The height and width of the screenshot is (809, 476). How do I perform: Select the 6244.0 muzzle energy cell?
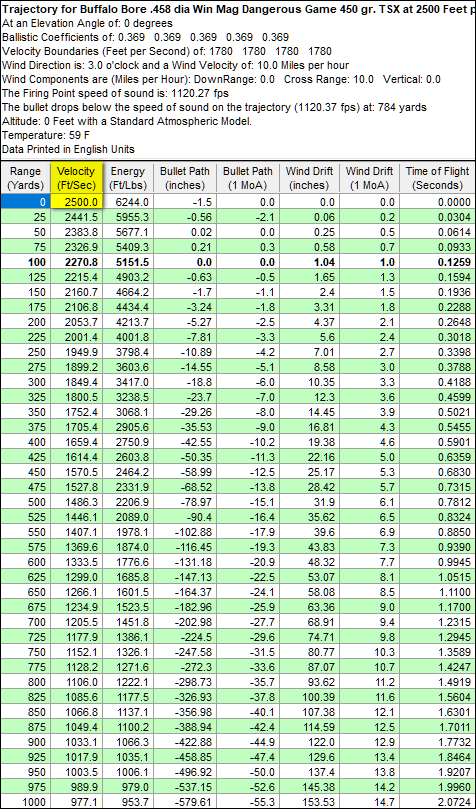(128, 202)
